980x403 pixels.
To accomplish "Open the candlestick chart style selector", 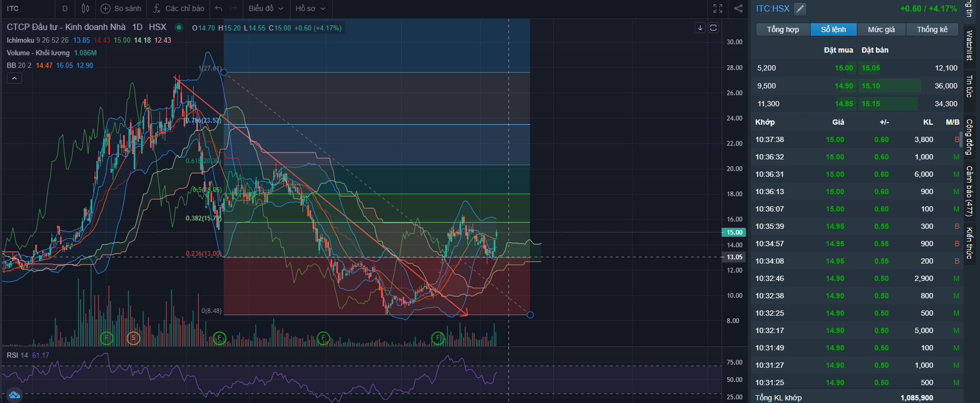I will pos(85,8).
